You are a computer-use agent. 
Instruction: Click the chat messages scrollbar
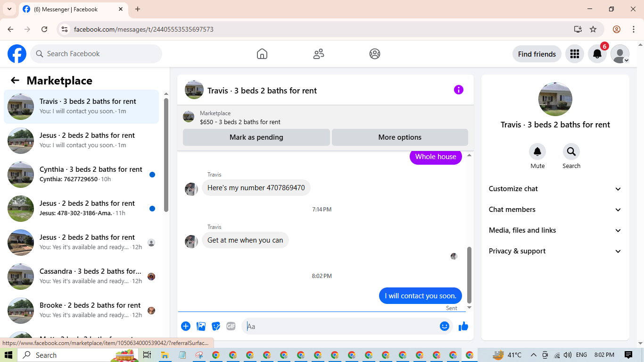tap(469, 275)
